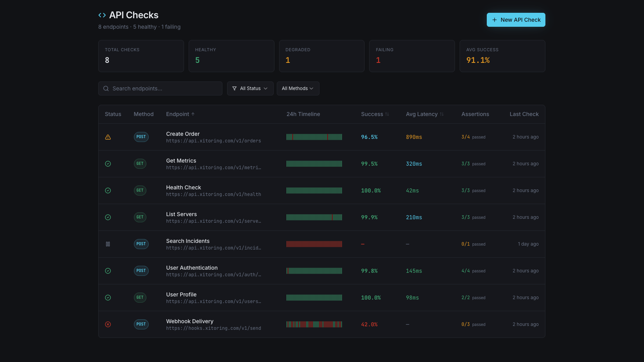The width and height of the screenshot is (644, 362).
Task: Click the healthy check icon for Get Metrics
Action: [108, 164]
